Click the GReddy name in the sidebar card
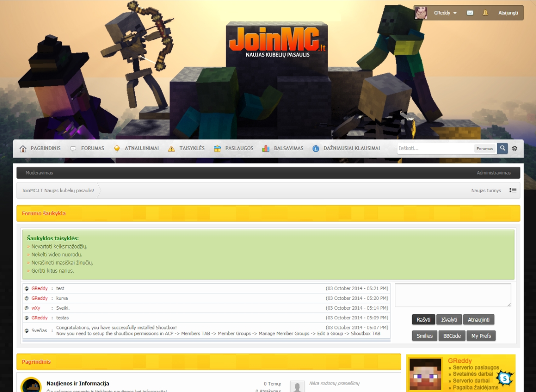The image size is (536, 392). tap(460, 360)
